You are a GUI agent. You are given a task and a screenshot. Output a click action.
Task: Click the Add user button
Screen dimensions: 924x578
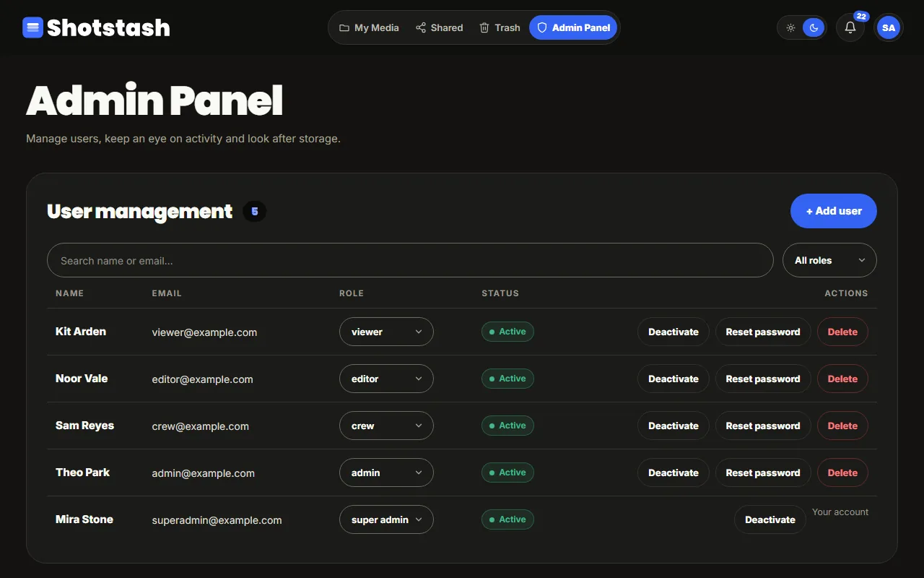coord(834,211)
